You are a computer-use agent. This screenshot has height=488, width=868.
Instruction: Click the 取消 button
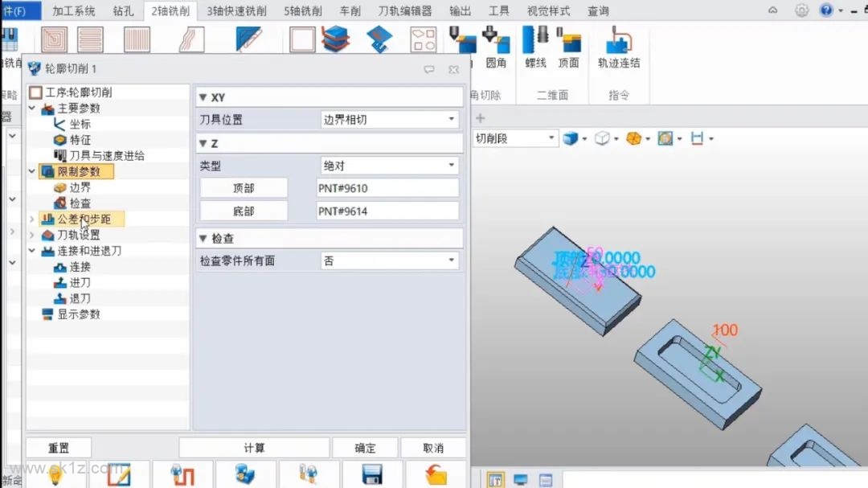433,448
